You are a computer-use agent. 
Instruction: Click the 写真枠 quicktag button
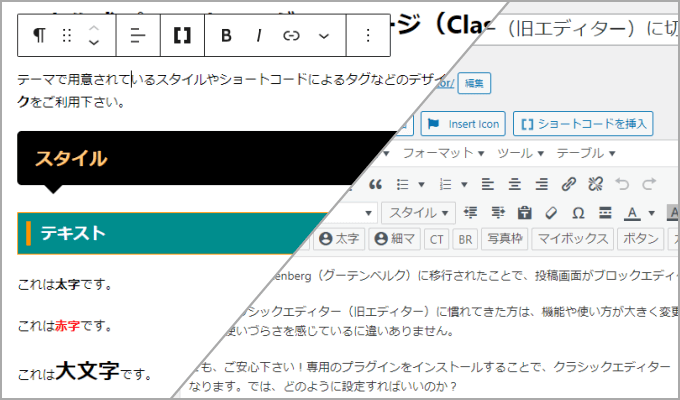504,239
